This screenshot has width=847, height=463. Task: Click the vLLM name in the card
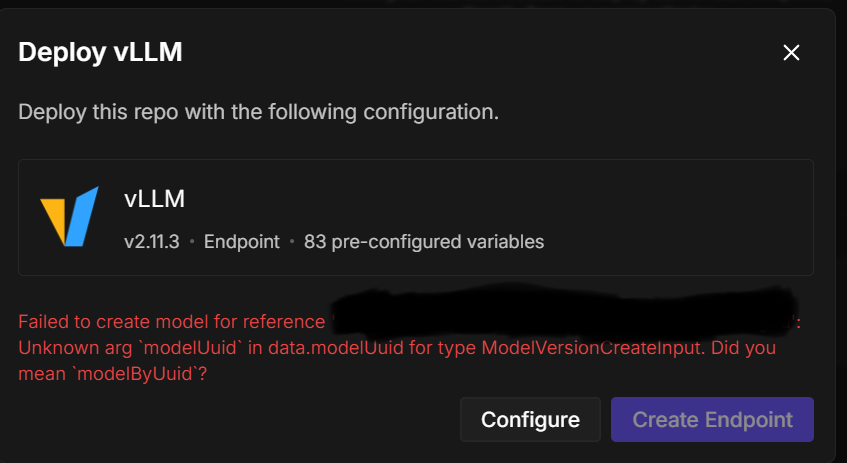point(154,198)
